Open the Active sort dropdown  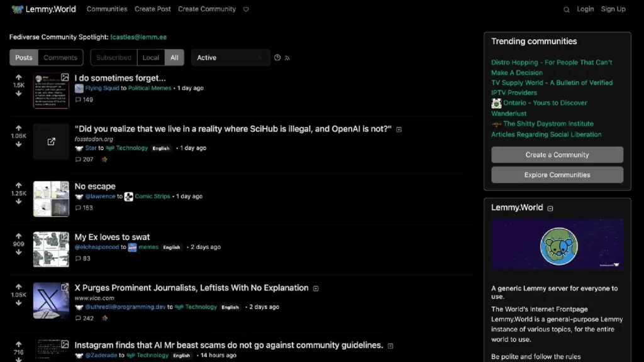[x=230, y=58]
